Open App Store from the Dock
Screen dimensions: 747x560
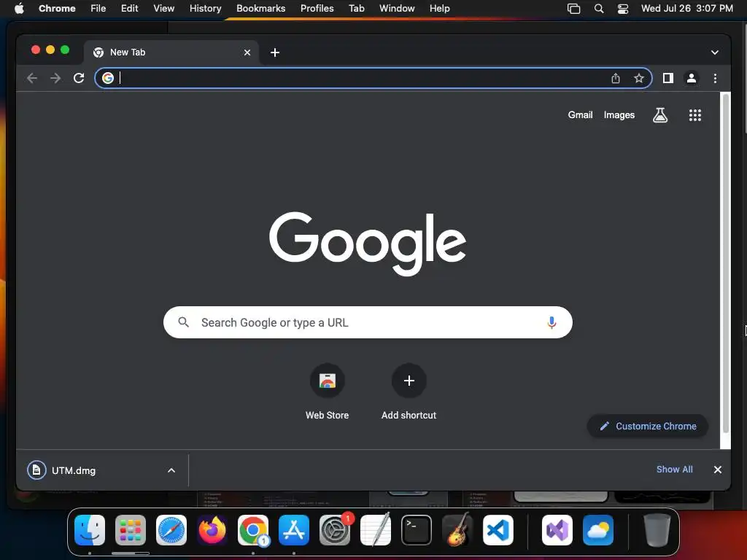[294, 530]
